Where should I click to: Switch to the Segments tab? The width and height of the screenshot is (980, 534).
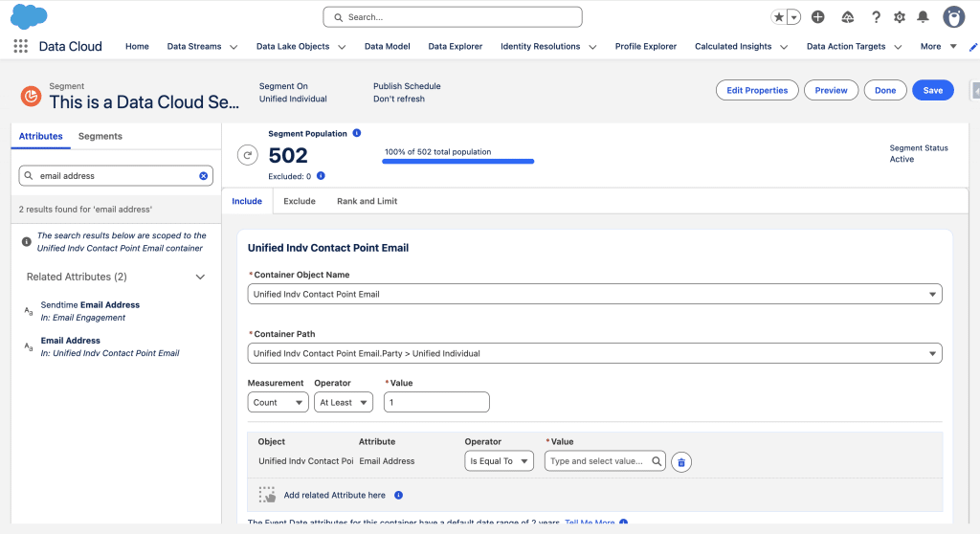(100, 136)
